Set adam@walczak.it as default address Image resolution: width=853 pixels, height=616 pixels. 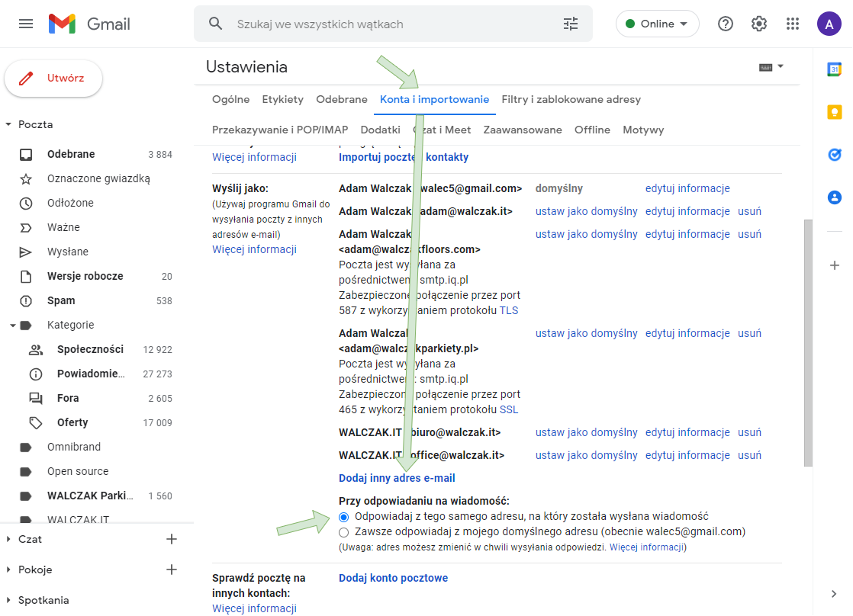click(587, 211)
